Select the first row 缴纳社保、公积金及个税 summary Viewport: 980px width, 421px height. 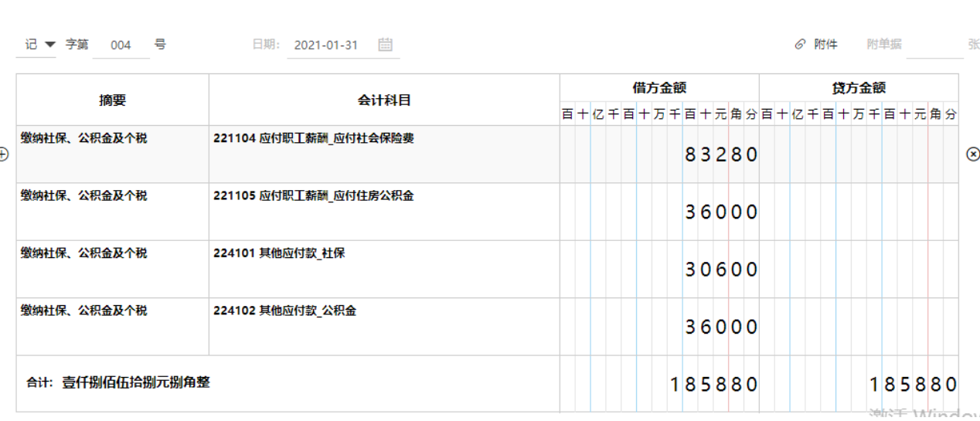coord(113,154)
